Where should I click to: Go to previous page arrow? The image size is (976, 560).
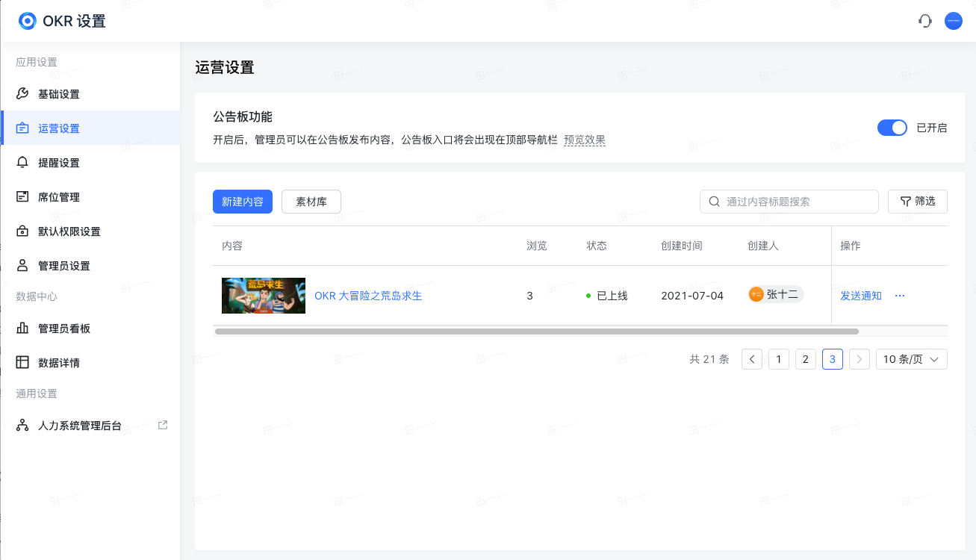click(752, 359)
